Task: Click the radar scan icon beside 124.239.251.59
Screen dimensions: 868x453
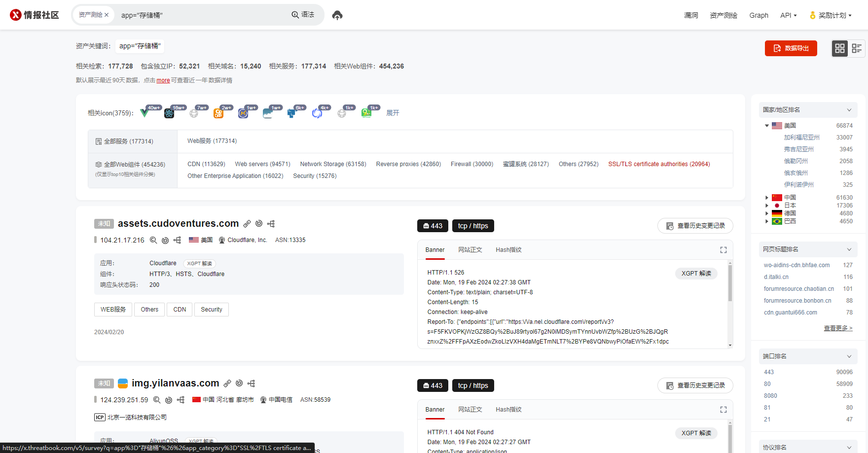Action: (169, 400)
